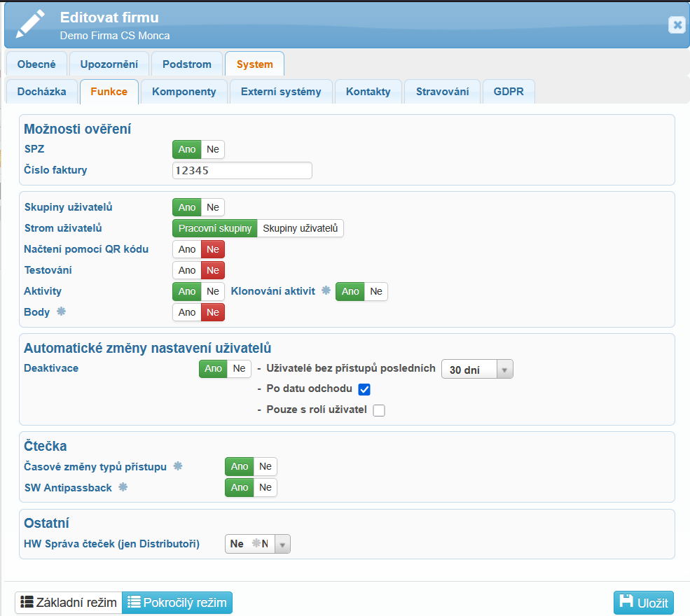Click asterisk icon next to Body
The width and height of the screenshot is (690, 616).
point(61,311)
